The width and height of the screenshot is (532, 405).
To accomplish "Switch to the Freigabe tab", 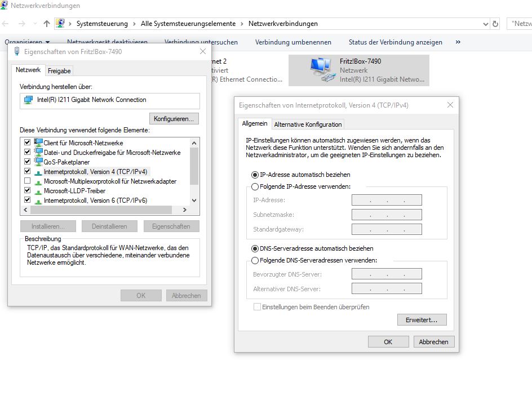I will (x=59, y=71).
